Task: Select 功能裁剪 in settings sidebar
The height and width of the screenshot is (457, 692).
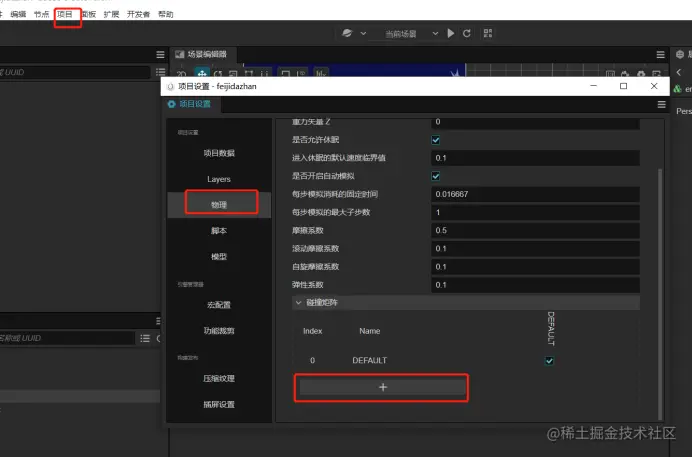Action: tap(219, 330)
